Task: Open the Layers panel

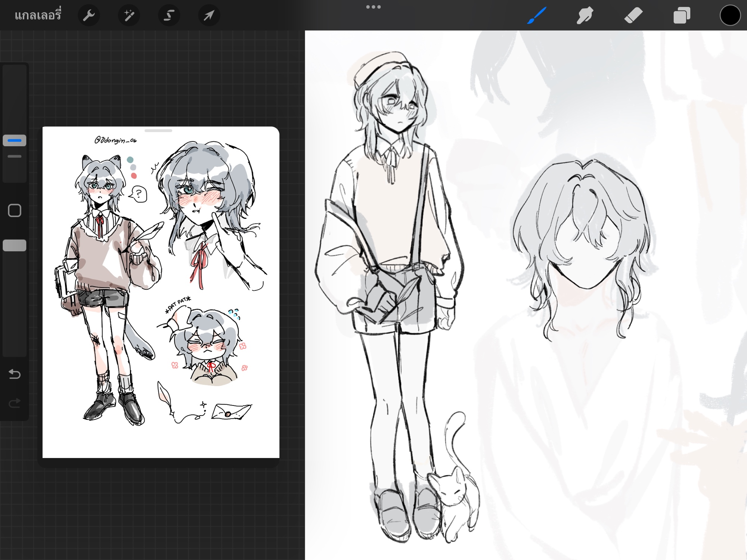Action: (682, 16)
